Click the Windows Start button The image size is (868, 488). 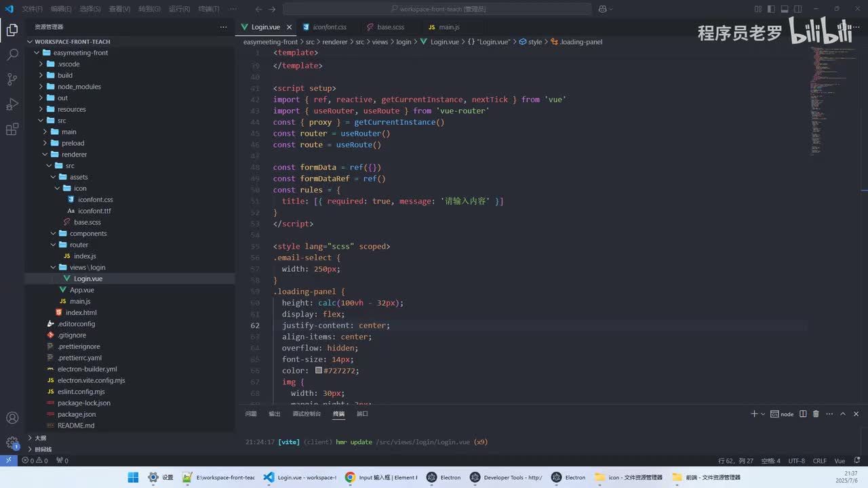coord(133,477)
